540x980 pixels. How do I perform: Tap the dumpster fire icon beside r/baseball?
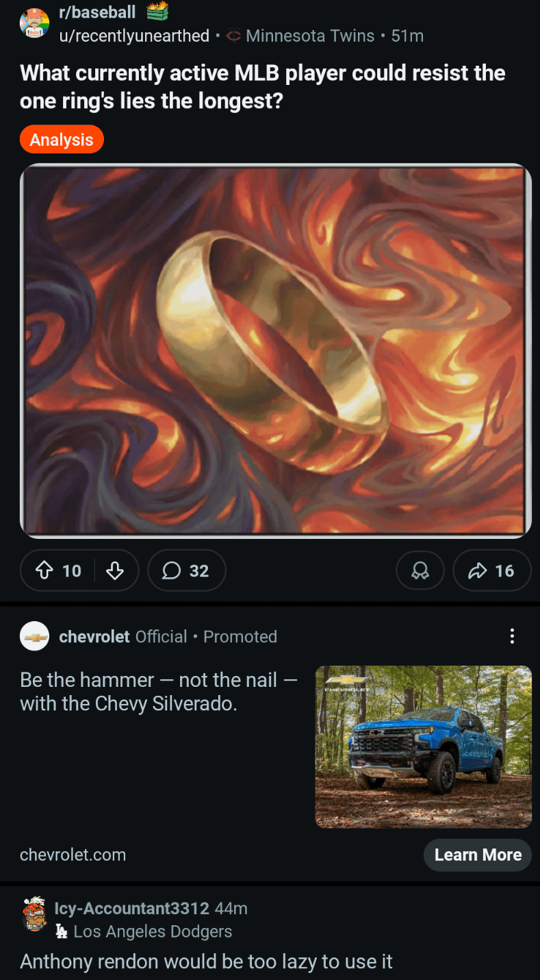pyautogui.click(x=157, y=12)
